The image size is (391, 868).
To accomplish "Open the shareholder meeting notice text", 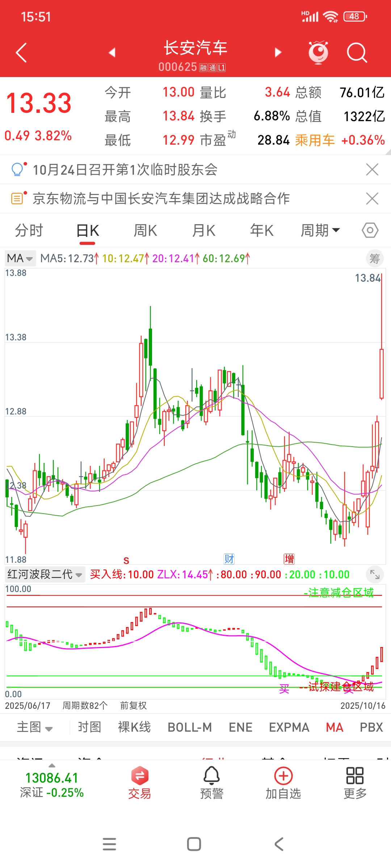I will coord(125,169).
